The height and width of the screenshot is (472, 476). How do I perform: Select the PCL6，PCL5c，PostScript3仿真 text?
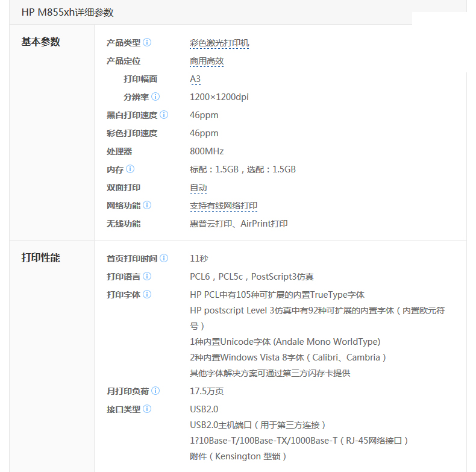click(x=252, y=277)
